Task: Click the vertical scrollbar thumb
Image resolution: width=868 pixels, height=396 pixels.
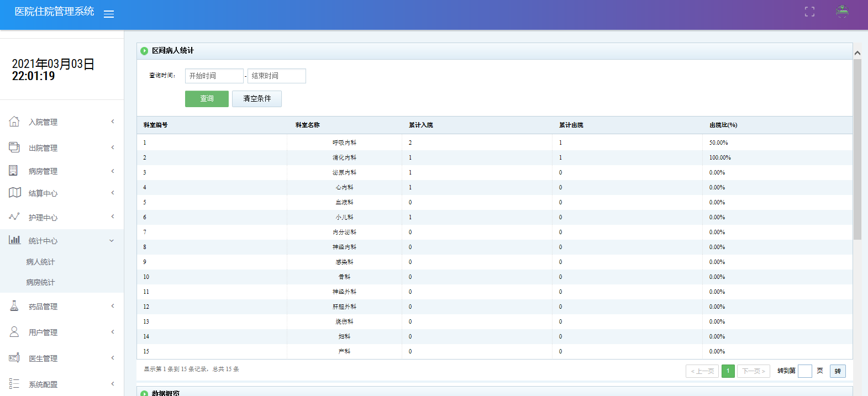Action: tap(858, 149)
